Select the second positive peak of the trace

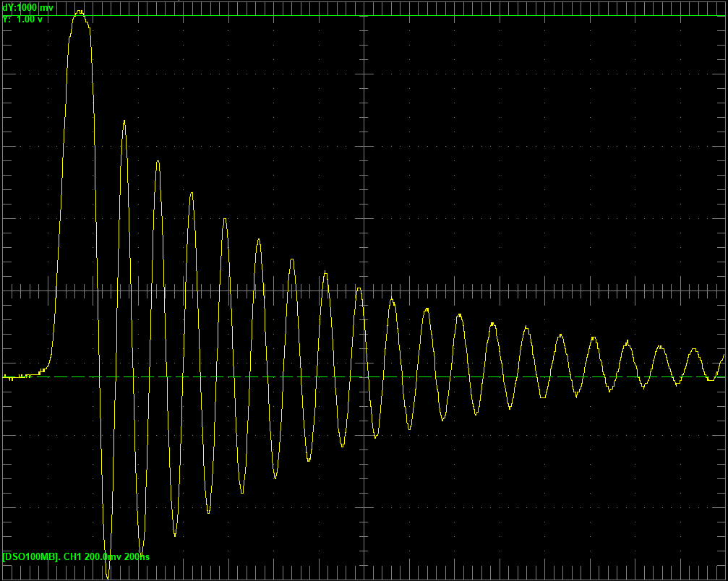coord(124,121)
